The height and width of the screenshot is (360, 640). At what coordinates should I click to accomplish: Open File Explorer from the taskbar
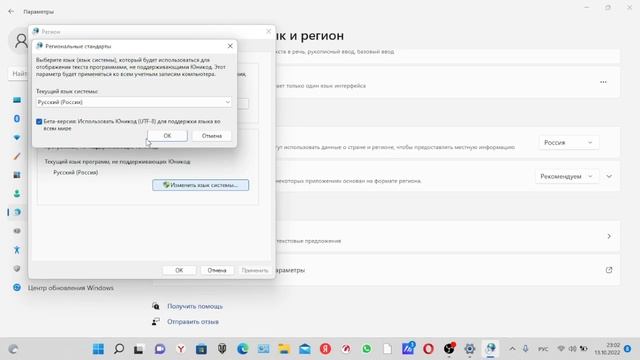click(284, 349)
